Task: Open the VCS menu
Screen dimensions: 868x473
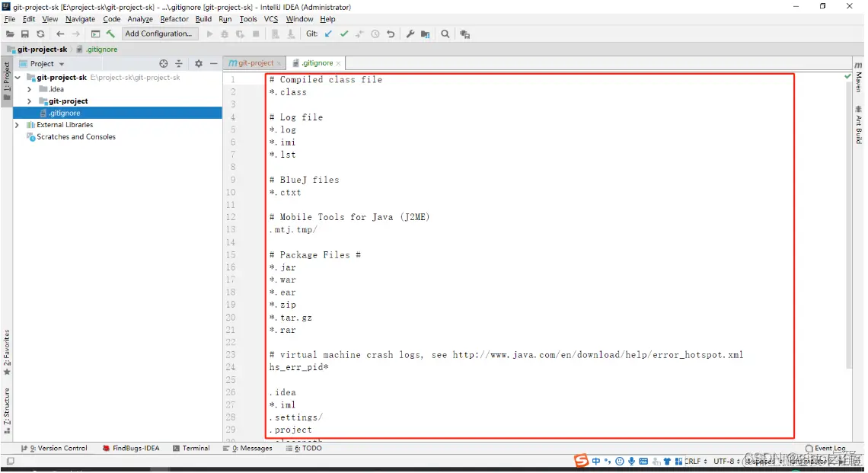Action: tap(271, 19)
